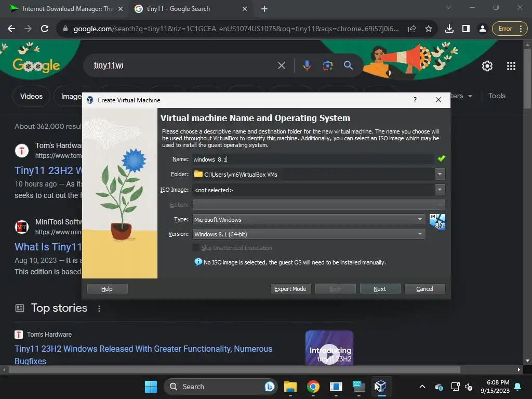Switch to Internet Download Manager tab
Image resolution: width=532 pixels, height=399 pixels.
tap(66, 9)
